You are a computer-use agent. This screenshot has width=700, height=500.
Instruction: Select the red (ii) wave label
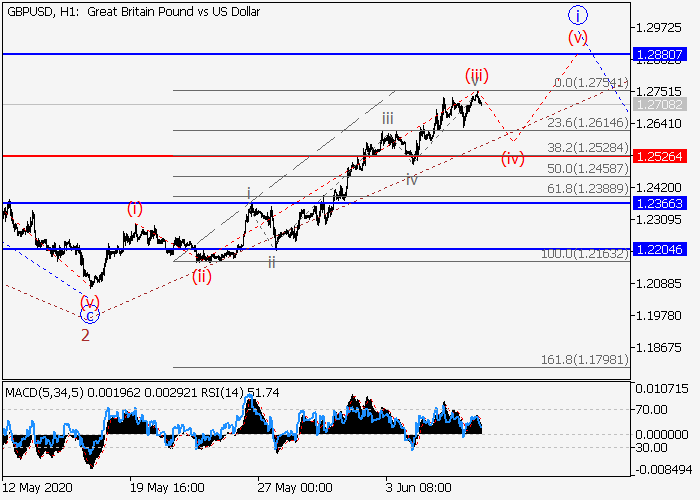click(203, 277)
